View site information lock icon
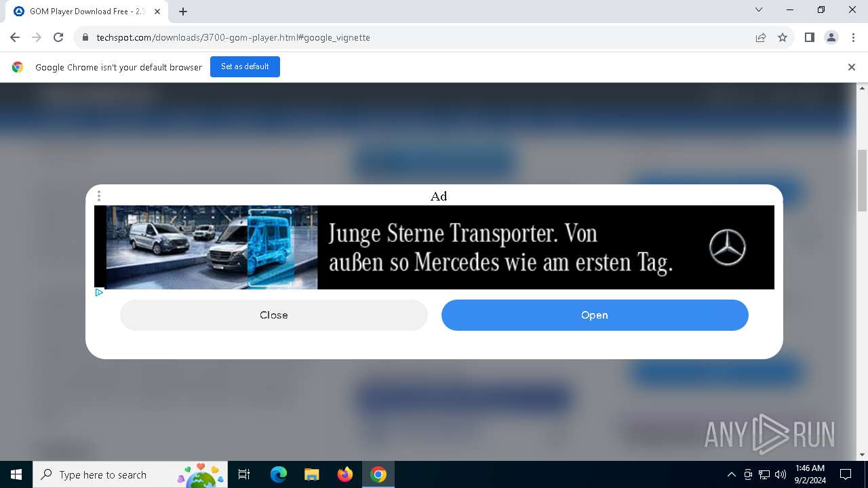 [85, 37]
